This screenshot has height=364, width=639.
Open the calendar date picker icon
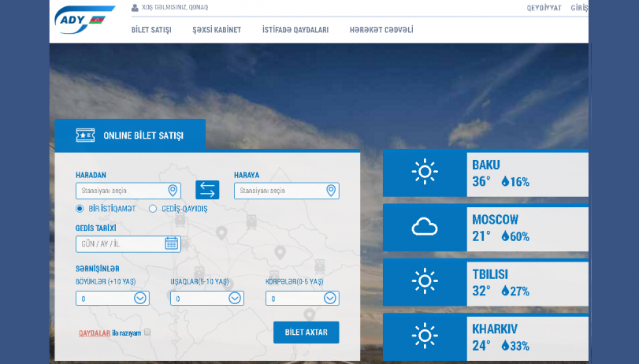(171, 243)
